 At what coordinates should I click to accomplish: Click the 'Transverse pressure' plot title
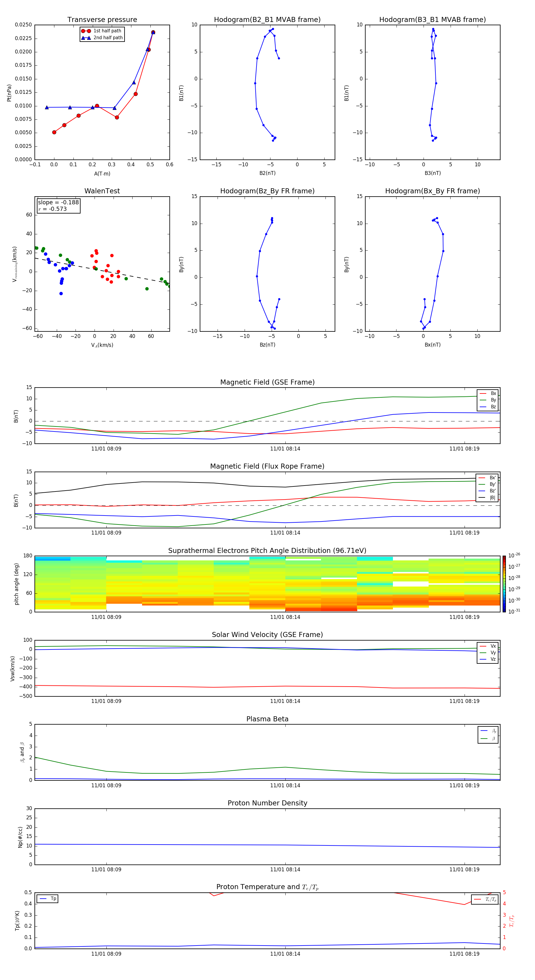(x=102, y=20)
